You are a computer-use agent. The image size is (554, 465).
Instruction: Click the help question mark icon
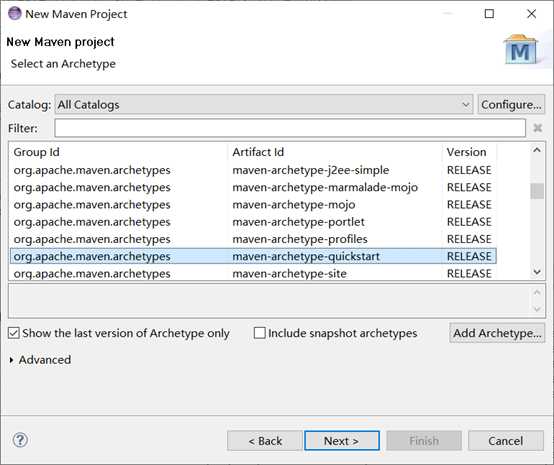point(20,440)
